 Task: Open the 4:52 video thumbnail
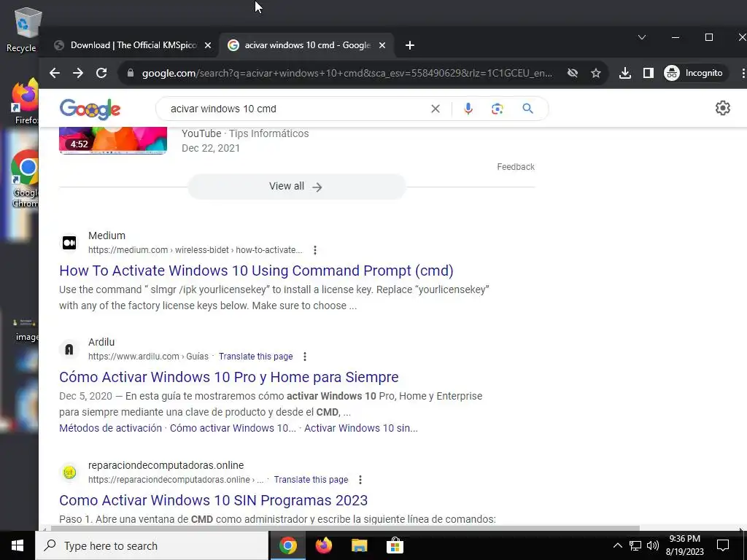click(113, 141)
